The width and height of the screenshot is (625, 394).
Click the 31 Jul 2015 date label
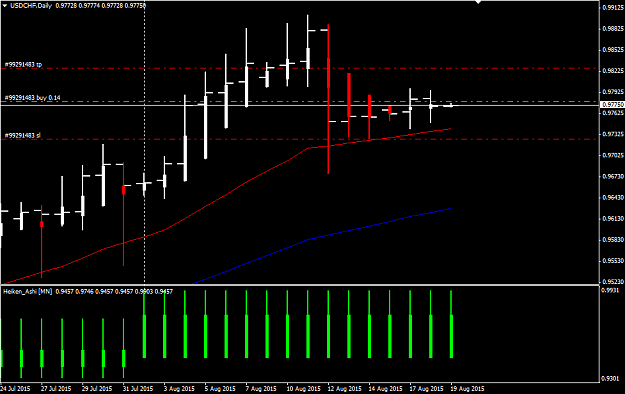(138, 388)
